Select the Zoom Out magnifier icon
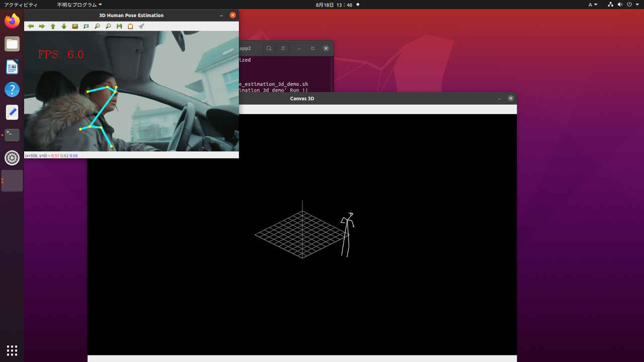The image size is (644, 362). pyautogui.click(x=108, y=26)
